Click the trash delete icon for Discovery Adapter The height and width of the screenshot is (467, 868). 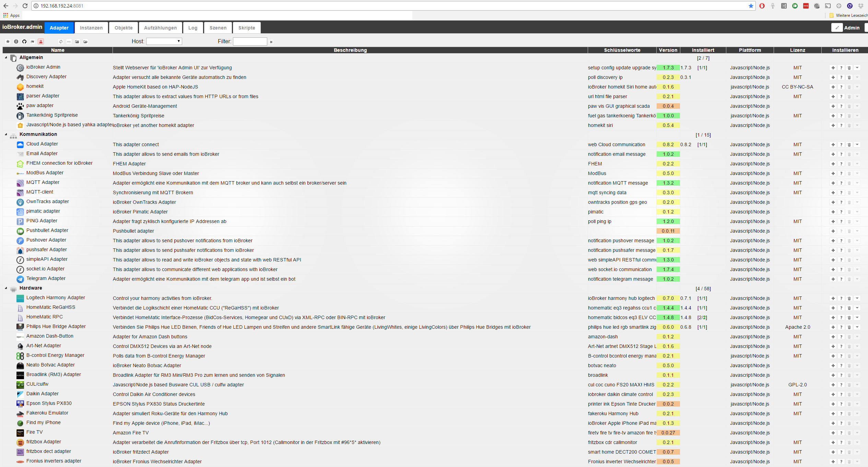click(x=849, y=78)
